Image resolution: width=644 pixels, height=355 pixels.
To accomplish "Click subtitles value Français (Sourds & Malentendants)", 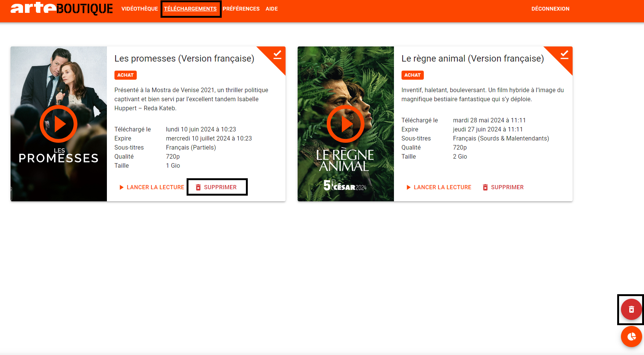I will pyautogui.click(x=501, y=138).
